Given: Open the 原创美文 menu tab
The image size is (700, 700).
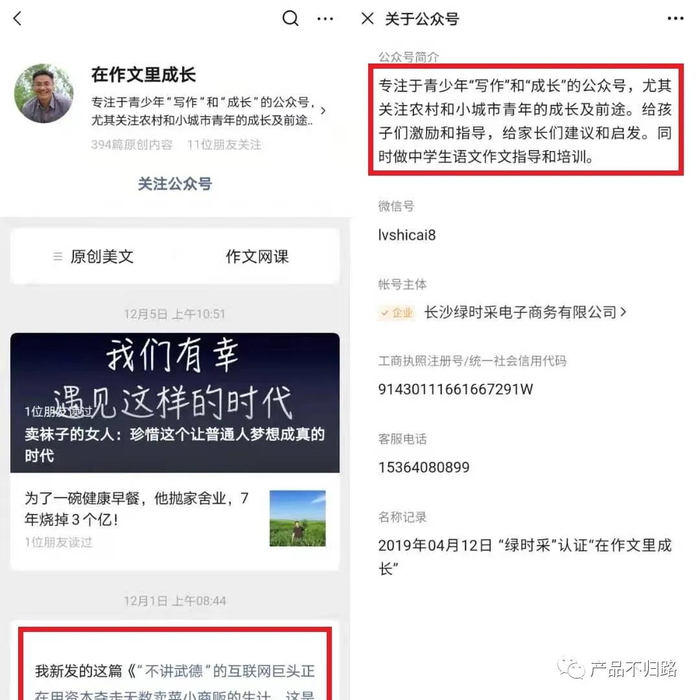Looking at the screenshot, I should click(x=102, y=256).
